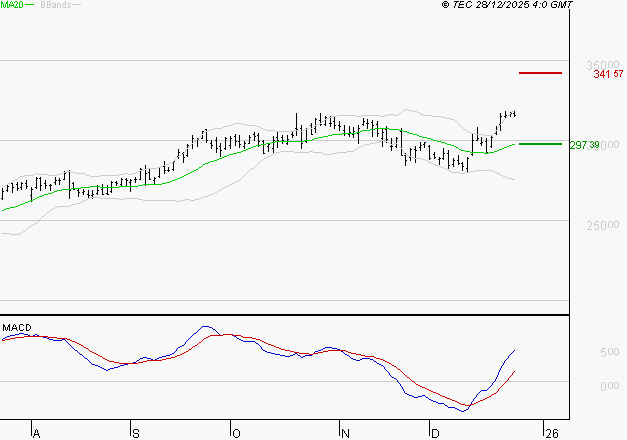The width and height of the screenshot is (627, 440).
Task: Click the D month marker on timeline
Action: click(435, 434)
